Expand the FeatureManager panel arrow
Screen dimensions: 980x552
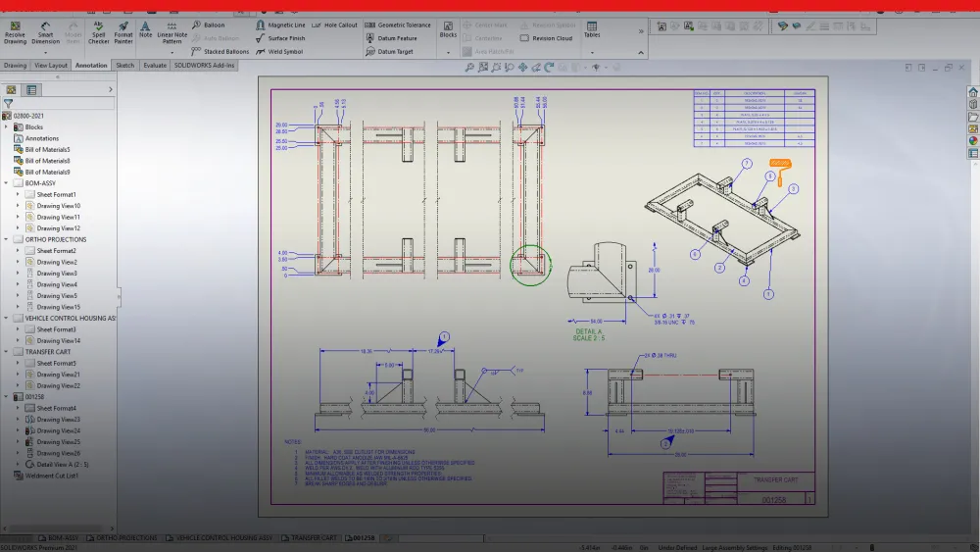[x=111, y=90]
